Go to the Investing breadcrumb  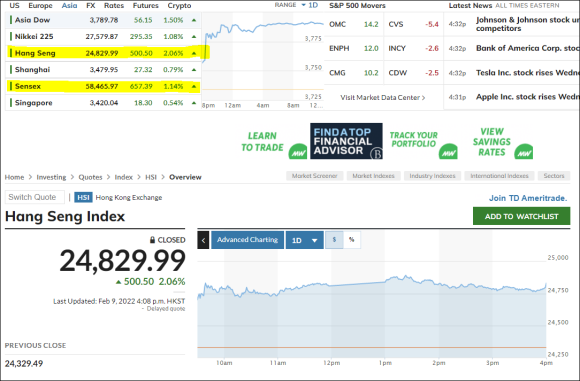click(x=51, y=177)
